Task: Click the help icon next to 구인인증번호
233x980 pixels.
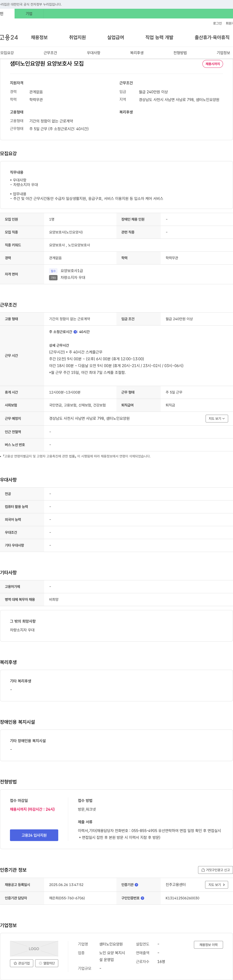Action: (x=142, y=898)
